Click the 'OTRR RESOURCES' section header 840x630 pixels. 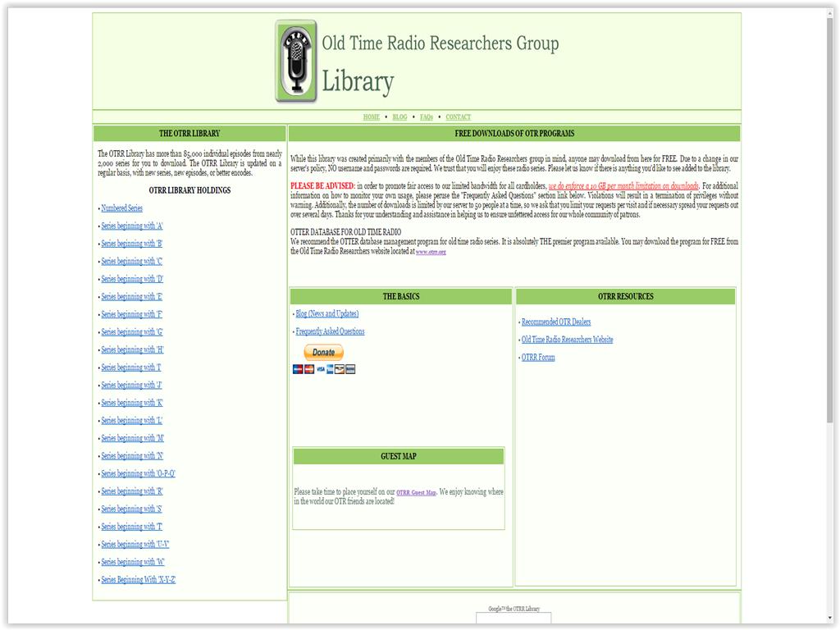pyautogui.click(x=626, y=296)
